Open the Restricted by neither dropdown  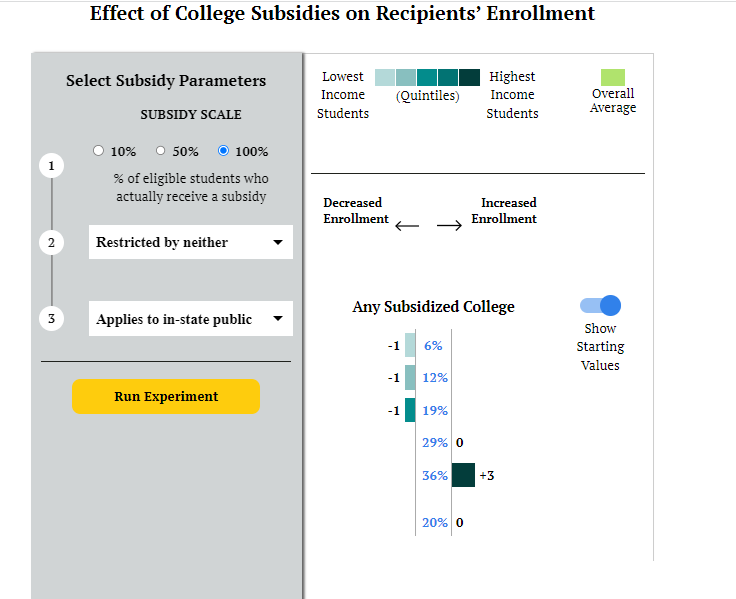pyautogui.click(x=190, y=242)
